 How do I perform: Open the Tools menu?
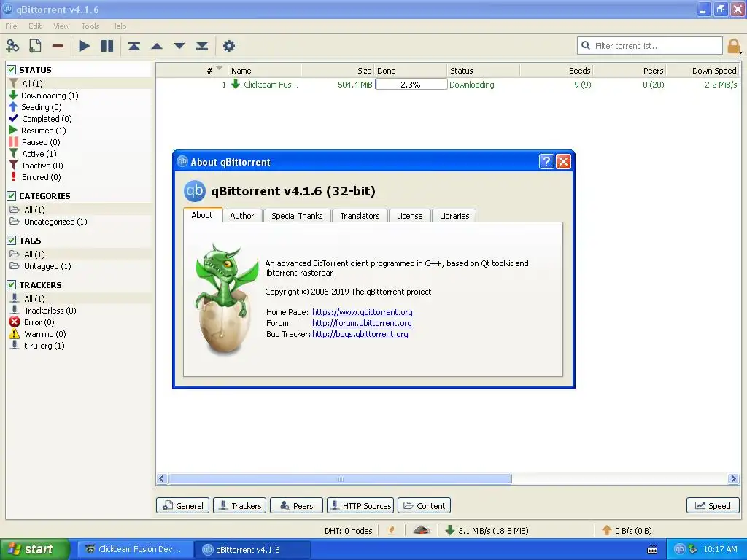(90, 26)
